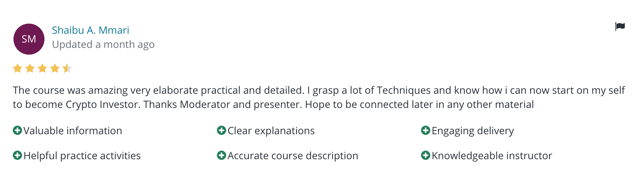Click plus icon beside Knowledgeable instructor
644x172 pixels.
click(x=425, y=155)
